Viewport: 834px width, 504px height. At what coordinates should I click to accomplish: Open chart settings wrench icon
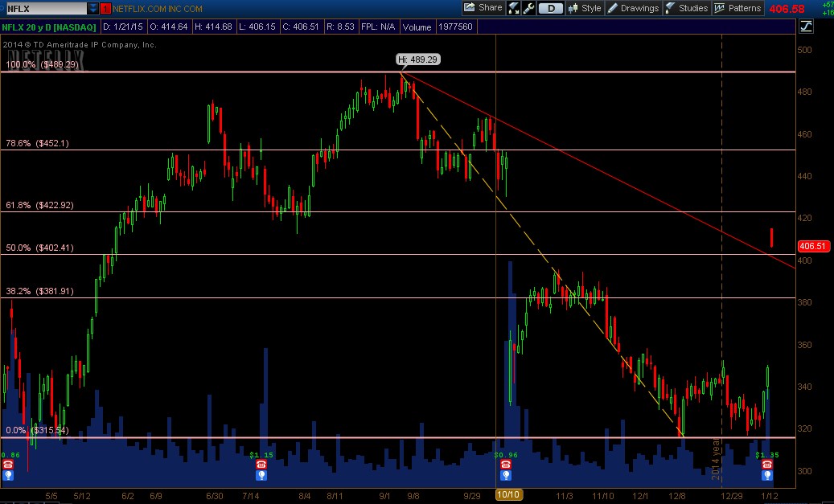[528, 8]
